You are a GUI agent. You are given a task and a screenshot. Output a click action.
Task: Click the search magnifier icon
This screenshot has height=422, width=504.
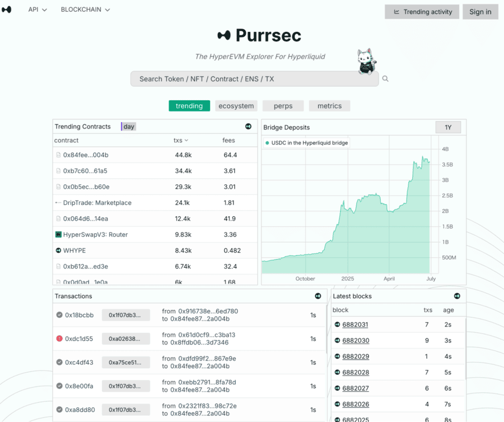[x=385, y=79]
